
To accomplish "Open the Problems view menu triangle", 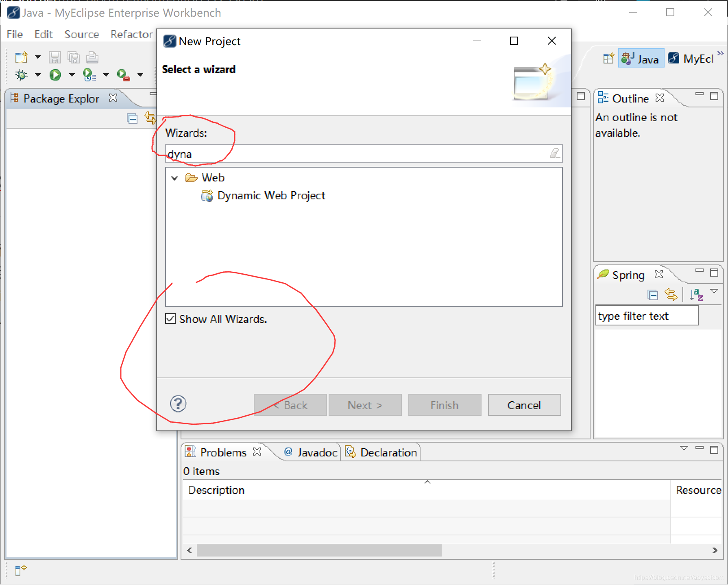I will [x=684, y=448].
